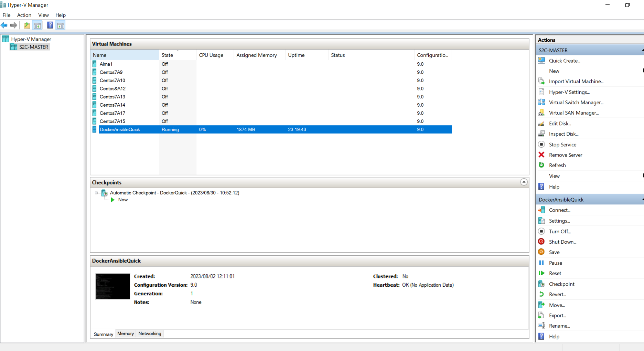Click the Inspect Disk icon
Viewport: 644px width, 351px height.
click(x=541, y=134)
